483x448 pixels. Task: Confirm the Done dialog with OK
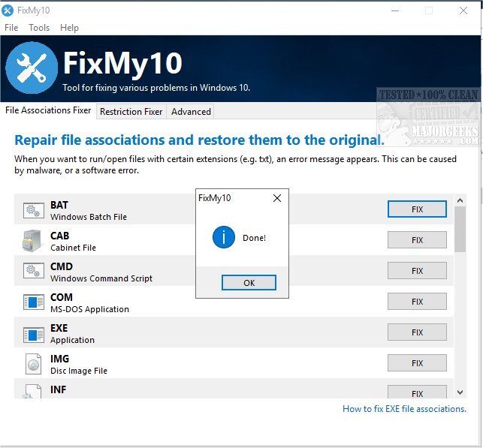249,283
